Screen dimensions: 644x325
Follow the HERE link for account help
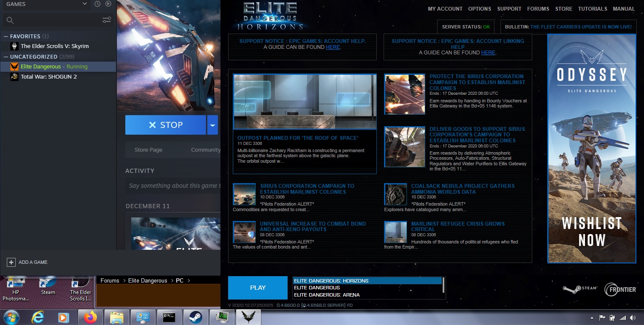pos(333,47)
